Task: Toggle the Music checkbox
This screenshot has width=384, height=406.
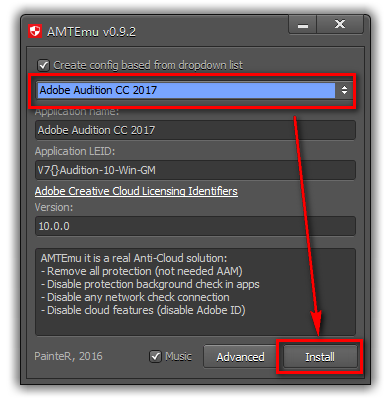Action: [x=155, y=356]
